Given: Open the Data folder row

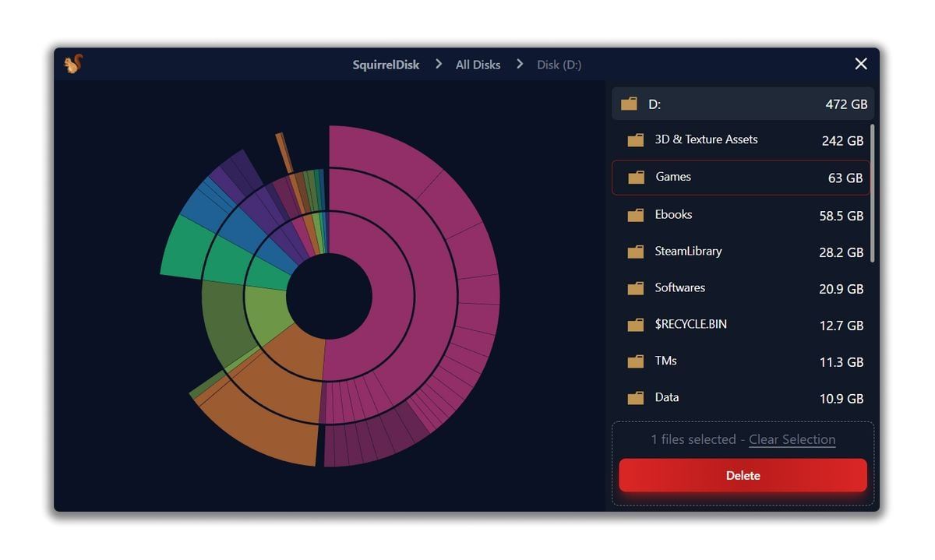Looking at the screenshot, I should (x=743, y=398).
